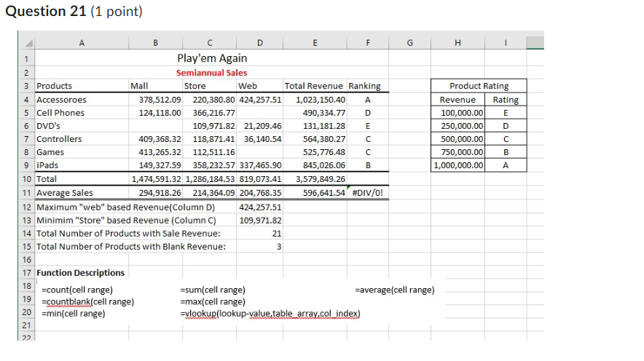Viewport: 644px width, 361px height.
Task: Click average revenue 596,641.54
Action: pyautogui.click(x=324, y=193)
